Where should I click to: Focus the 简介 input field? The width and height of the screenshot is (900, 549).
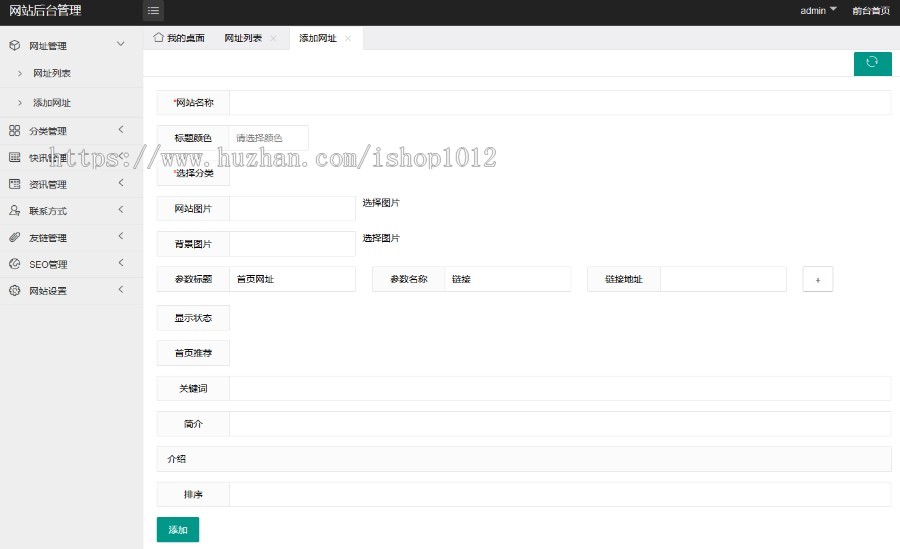pyautogui.click(x=560, y=424)
